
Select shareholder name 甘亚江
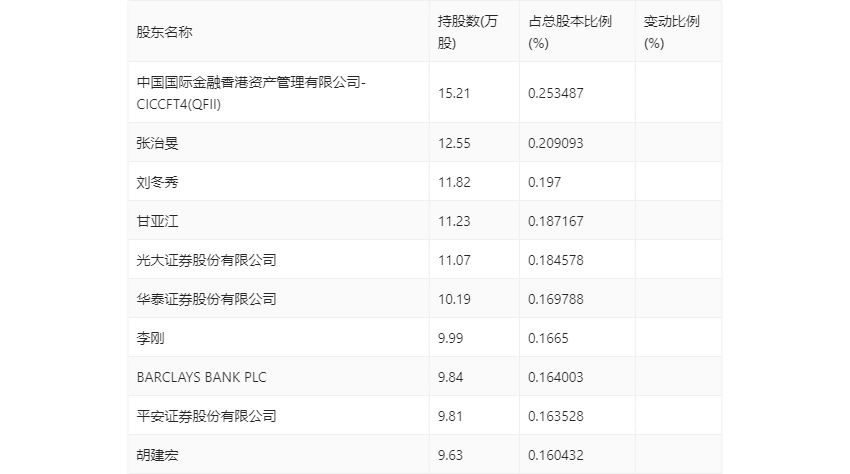157,221
